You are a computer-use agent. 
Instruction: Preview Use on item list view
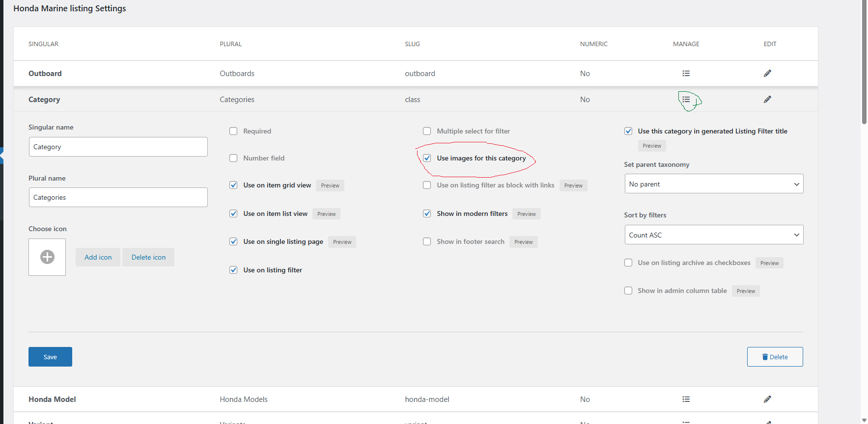click(327, 214)
